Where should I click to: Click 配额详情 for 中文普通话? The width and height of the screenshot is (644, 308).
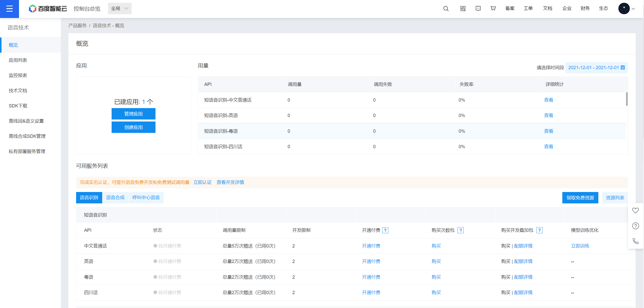pyautogui.click(x=523, y=246)
